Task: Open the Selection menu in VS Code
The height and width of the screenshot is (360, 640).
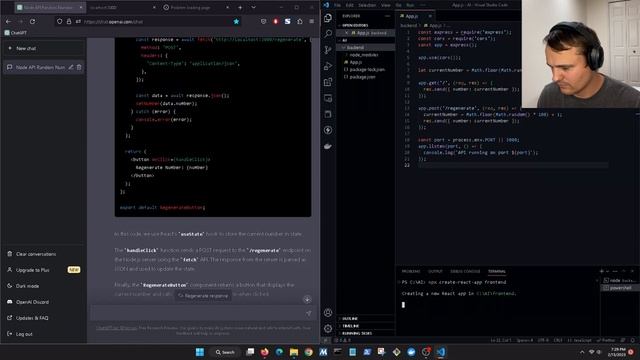Action: click(367, 5)
